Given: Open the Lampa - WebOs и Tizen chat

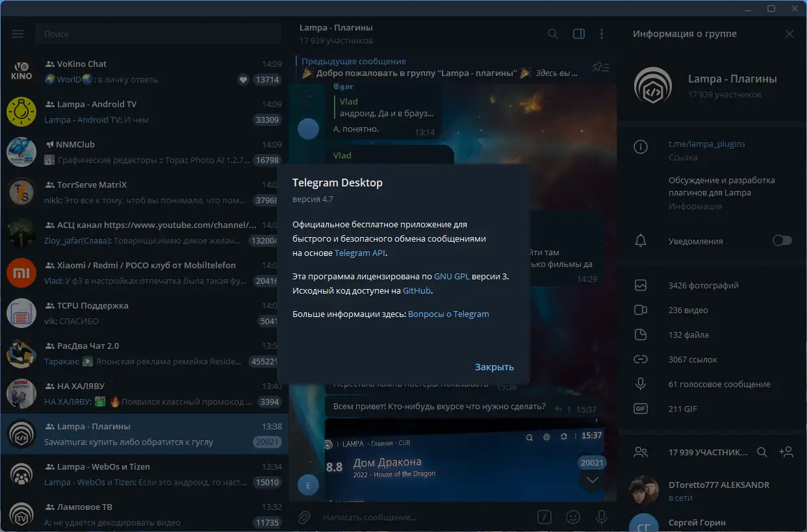Looking at the screenshot, I should pyautogui.click(x=144, y=474).
